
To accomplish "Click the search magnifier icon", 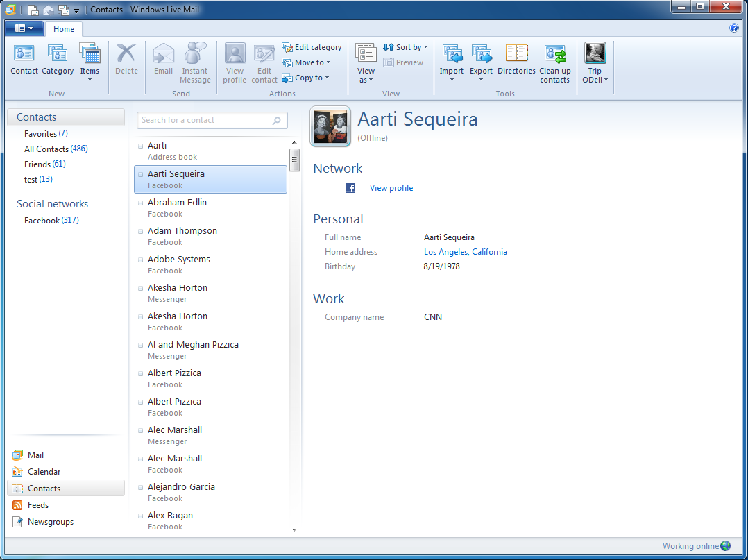I will pos(277,121).
